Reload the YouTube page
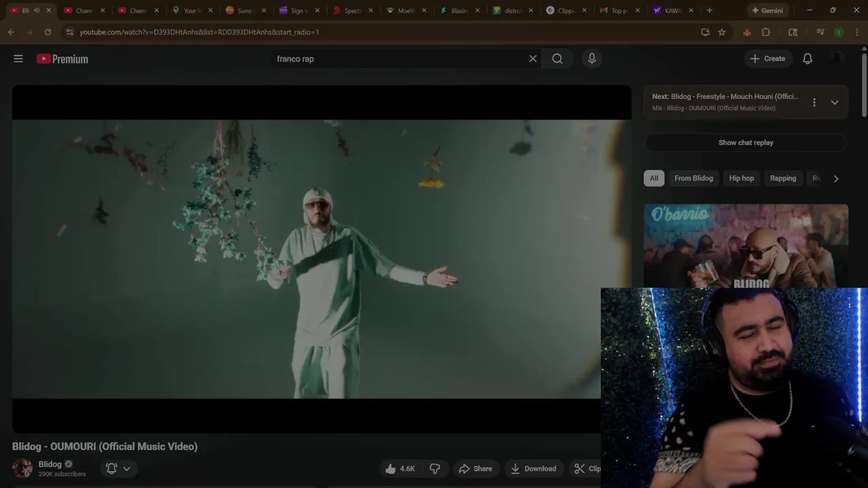This screenshot has width=868, height=488. pyautogui.click(x=47, y=32)
